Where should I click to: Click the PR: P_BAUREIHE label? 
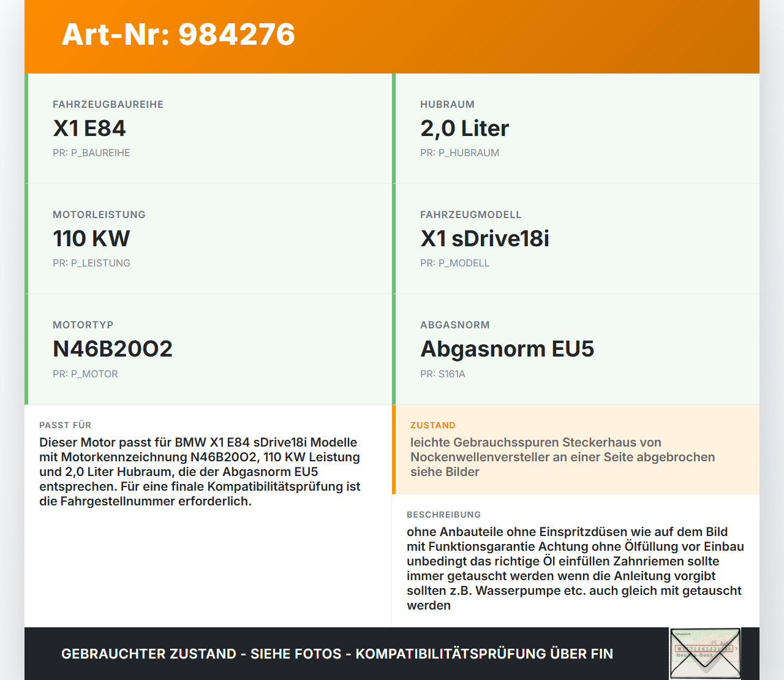(x=91, y=153)
